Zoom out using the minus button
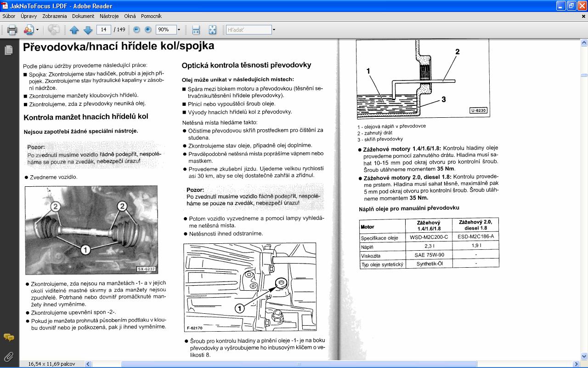The image size is (588, 368). point(136,29)
